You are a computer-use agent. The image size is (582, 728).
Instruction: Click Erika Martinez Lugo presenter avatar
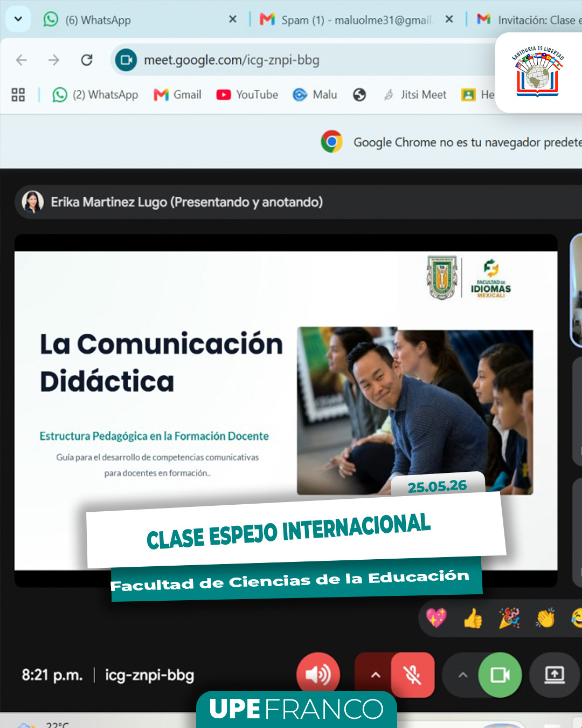[32, 202]
